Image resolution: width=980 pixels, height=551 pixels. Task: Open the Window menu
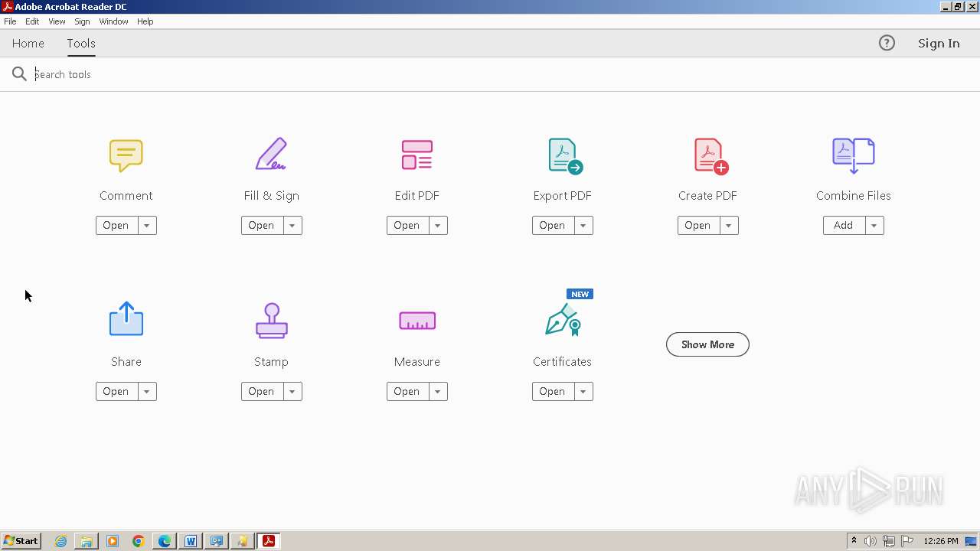(x=113, y=21)
